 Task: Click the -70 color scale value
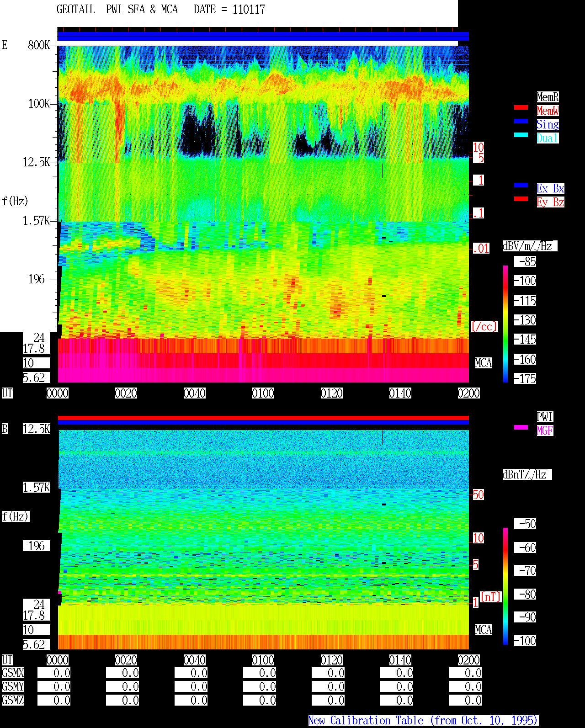tap(526, 570)
